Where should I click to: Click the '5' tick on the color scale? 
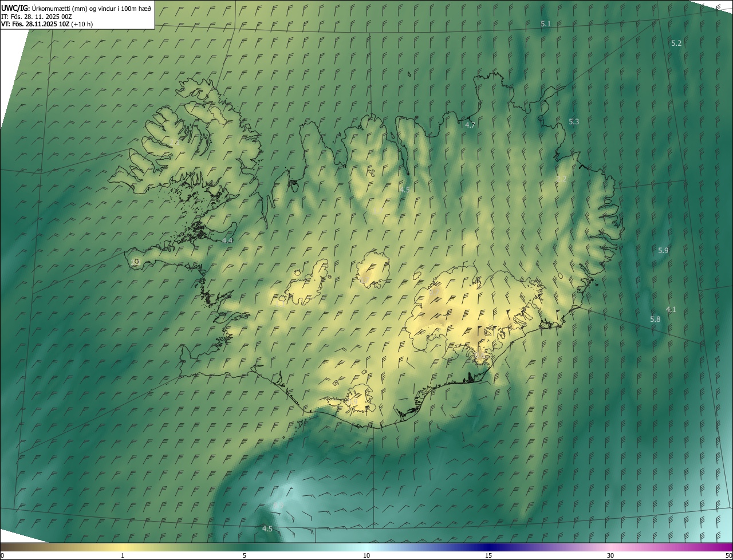click(x=245, y=555)
